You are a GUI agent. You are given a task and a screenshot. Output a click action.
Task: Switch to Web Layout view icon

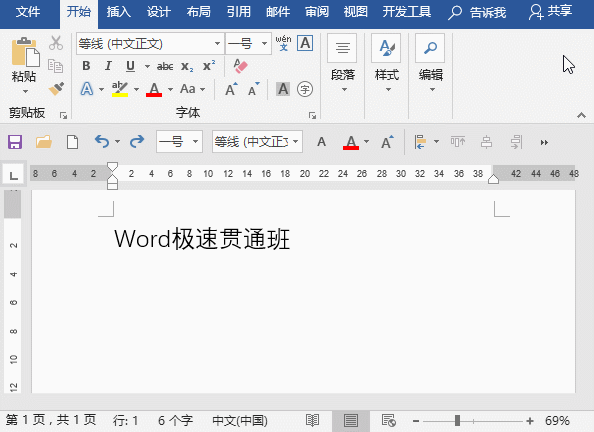tap(389, 420)
